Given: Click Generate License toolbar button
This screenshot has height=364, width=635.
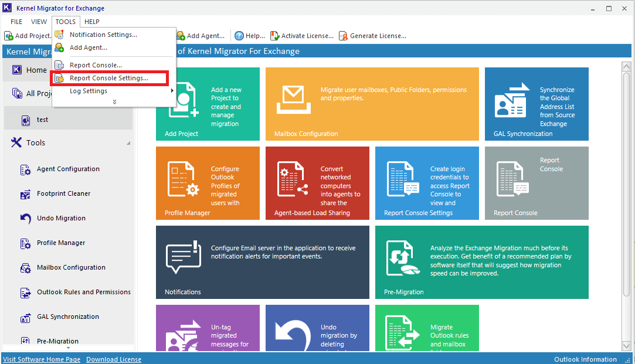Looking at the screenshot, I should point(372,36).
